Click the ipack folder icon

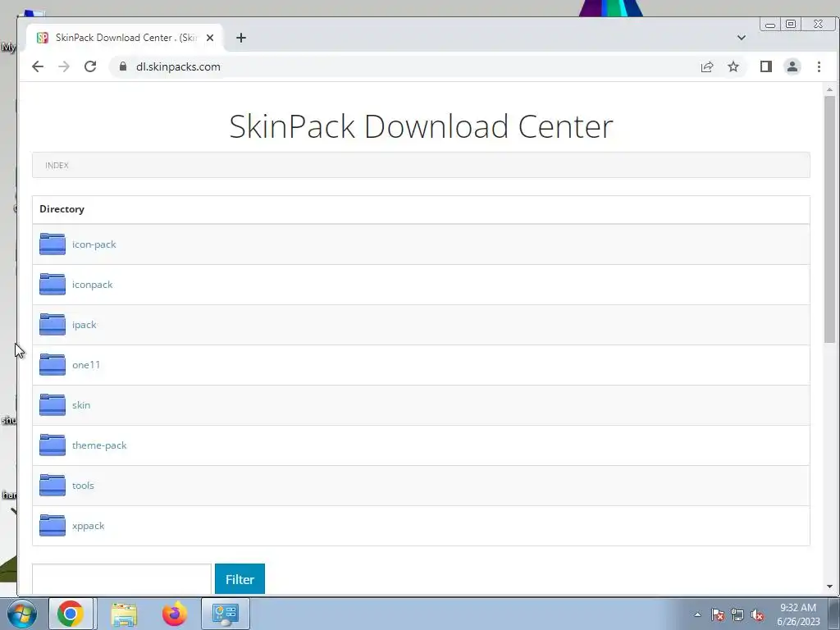52,324
